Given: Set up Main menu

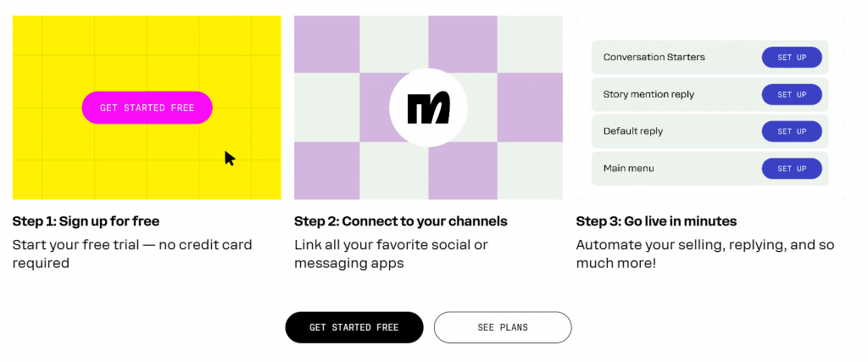Looking at the screenshot, I should coord(792,168).
